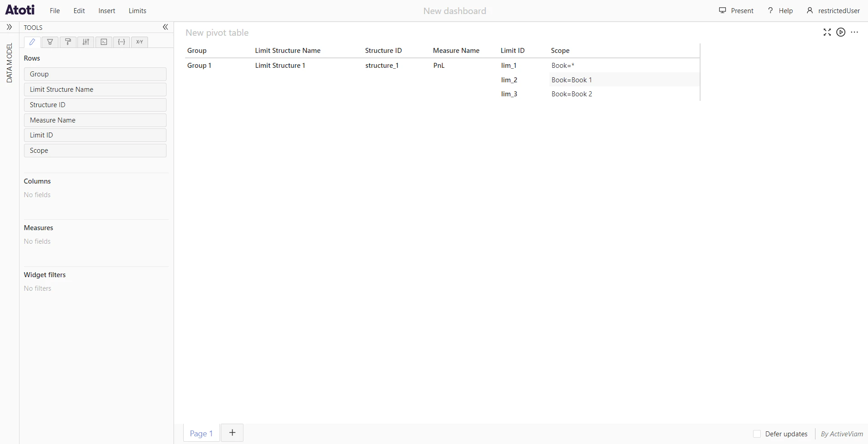Add a new dashboard page
868x444 pixels.
(x=232, y=433)
